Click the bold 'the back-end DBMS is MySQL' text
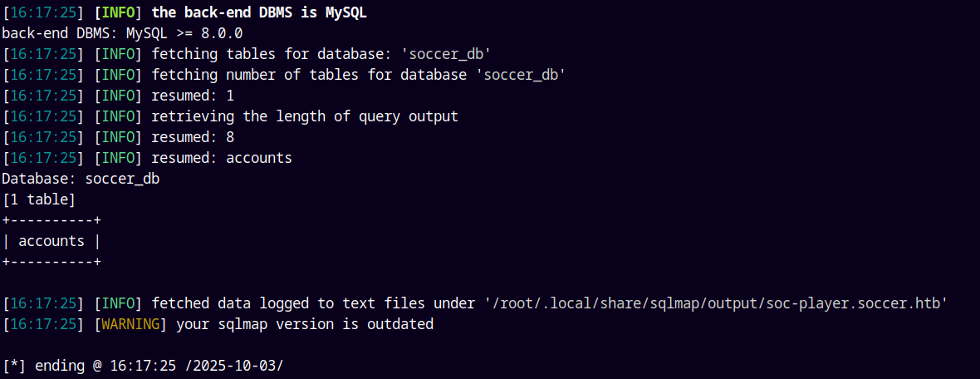This screenshot has height=379, width=980. point(258,12)
